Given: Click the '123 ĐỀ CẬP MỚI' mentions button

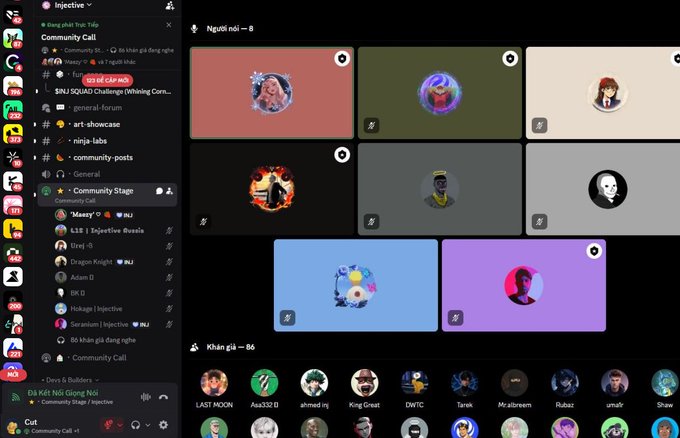Looking at the screenshot, I should (107, 80).
